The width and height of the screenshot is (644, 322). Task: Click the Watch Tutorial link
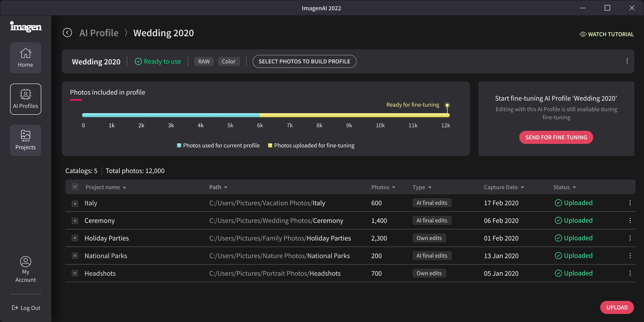607,34
